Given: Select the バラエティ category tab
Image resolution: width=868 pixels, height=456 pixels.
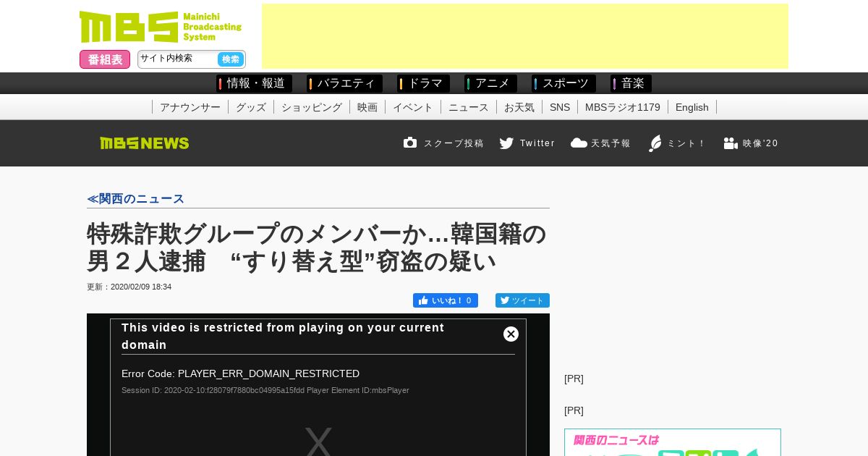Looking at the screenshot, I should tap(344, 83).
